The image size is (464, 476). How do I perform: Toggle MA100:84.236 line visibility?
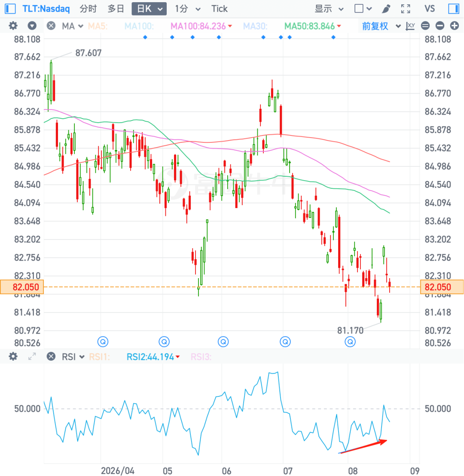[201, 26]
